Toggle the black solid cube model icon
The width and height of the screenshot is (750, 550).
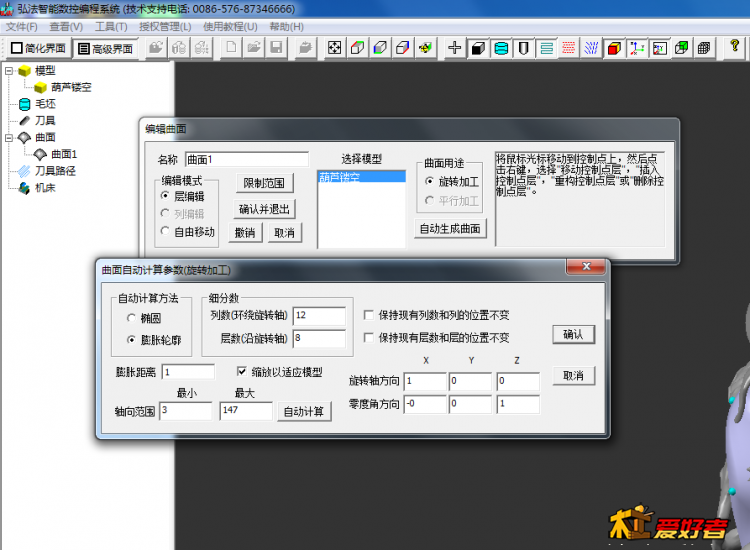tap(478, 48)
